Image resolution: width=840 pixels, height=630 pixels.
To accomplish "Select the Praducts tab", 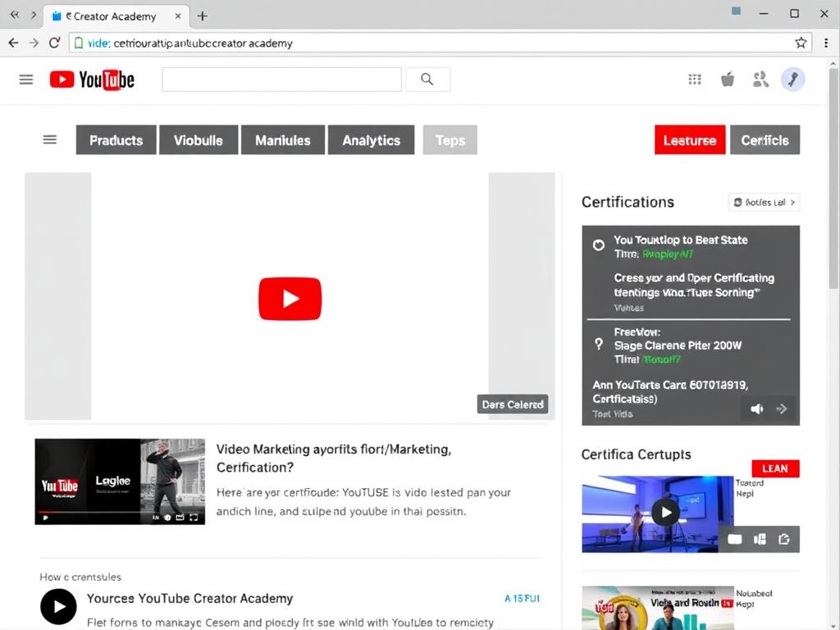I will [x=116, y=139].
